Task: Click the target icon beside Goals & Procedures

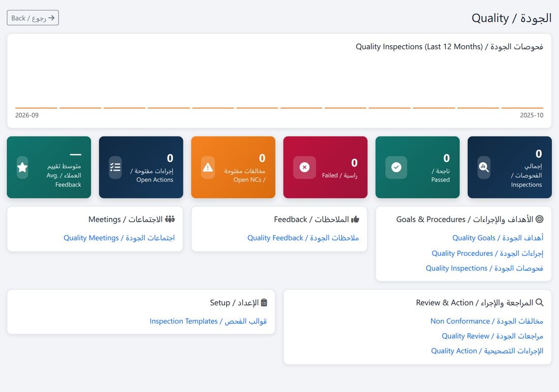Action: (x=539, y=219)
